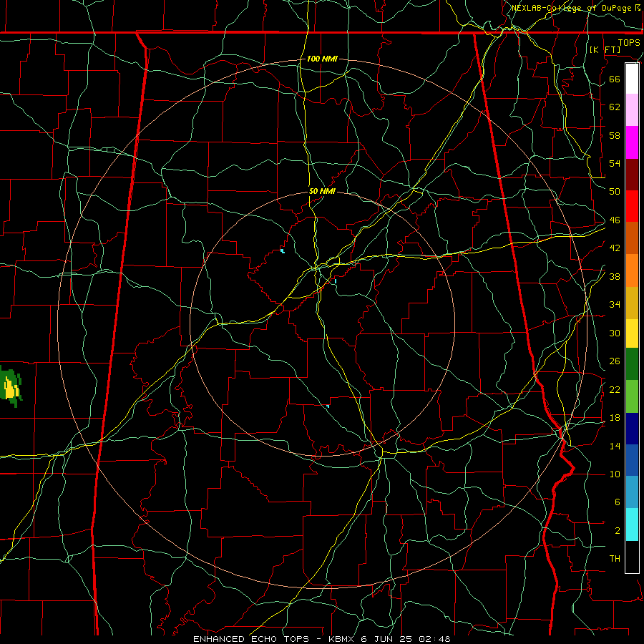Click the bright red legend color block
This screenshot has width=644, height=644.
click(x=632, y=206)
